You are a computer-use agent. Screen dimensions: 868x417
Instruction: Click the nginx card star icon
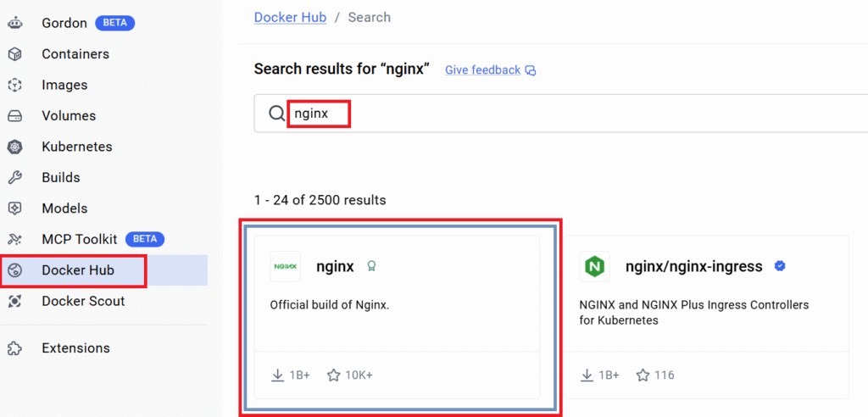point(333,375)
